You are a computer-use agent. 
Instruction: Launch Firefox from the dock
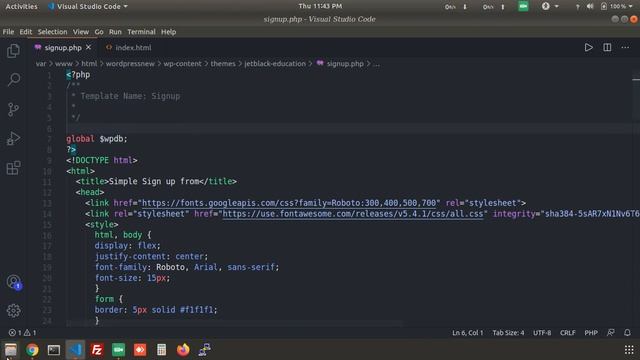183,350
